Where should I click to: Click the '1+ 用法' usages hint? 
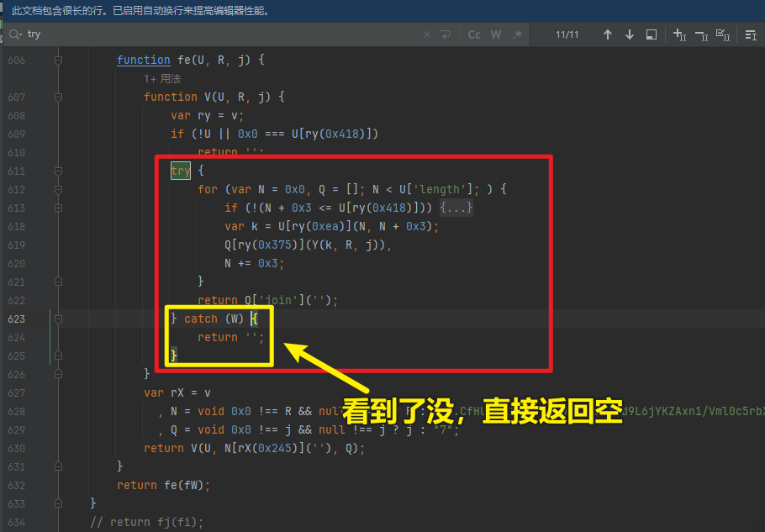[162, 78]
